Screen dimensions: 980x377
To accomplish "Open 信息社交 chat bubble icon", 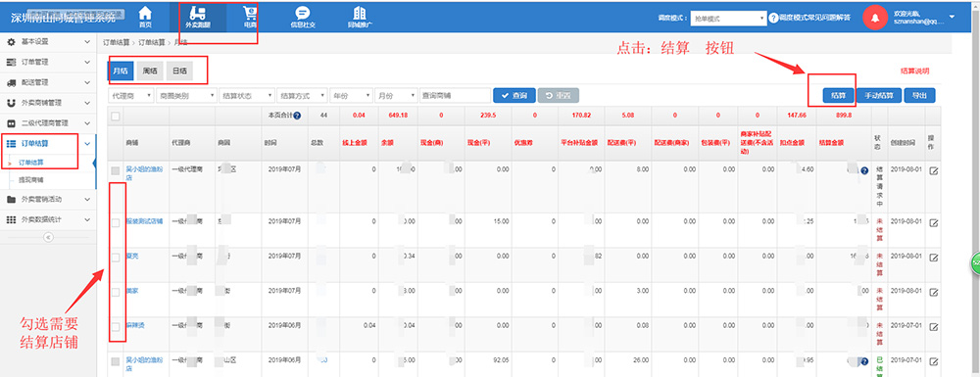I will click(x=303, y=13).
